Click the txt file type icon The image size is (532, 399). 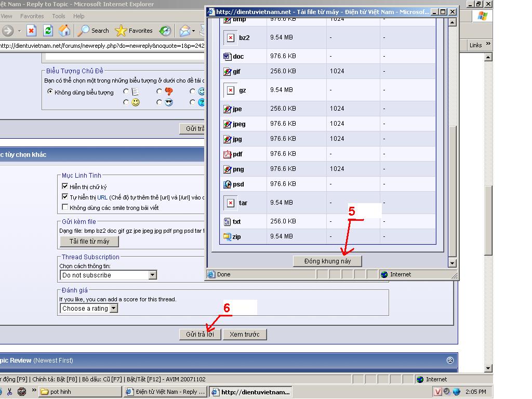228,221
